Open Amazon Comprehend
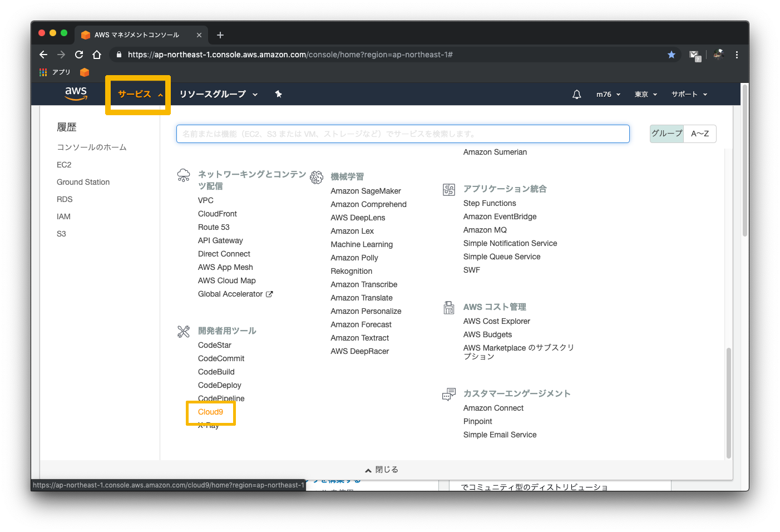Image resolution: width=780 pixels, height=532 pixels. pos(368,204)
